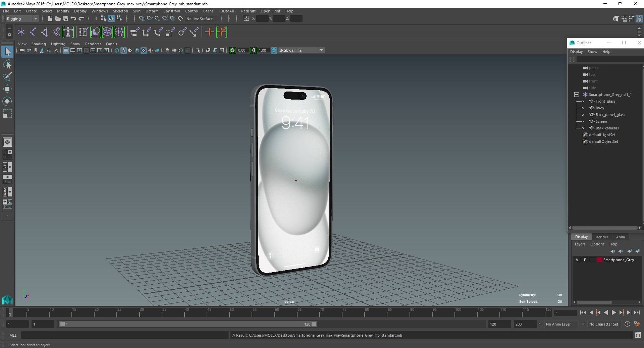Toggle the P playback box of Smartphone_Grey layer

[x=585, y=260]
